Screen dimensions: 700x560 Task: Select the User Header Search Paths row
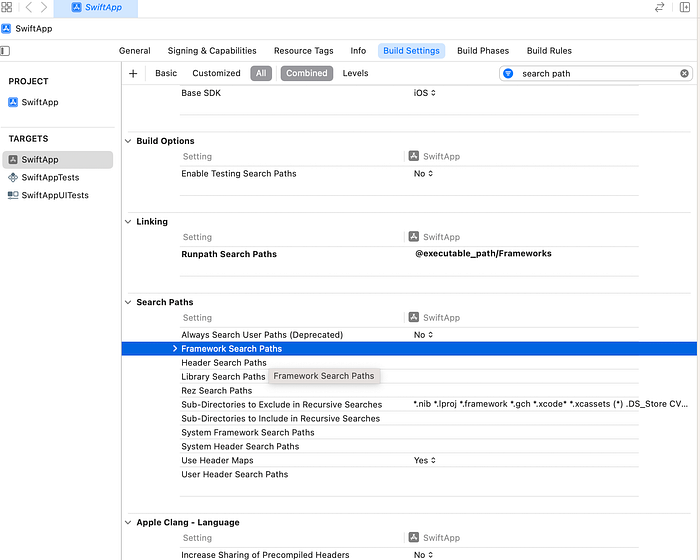coord(234,474)
